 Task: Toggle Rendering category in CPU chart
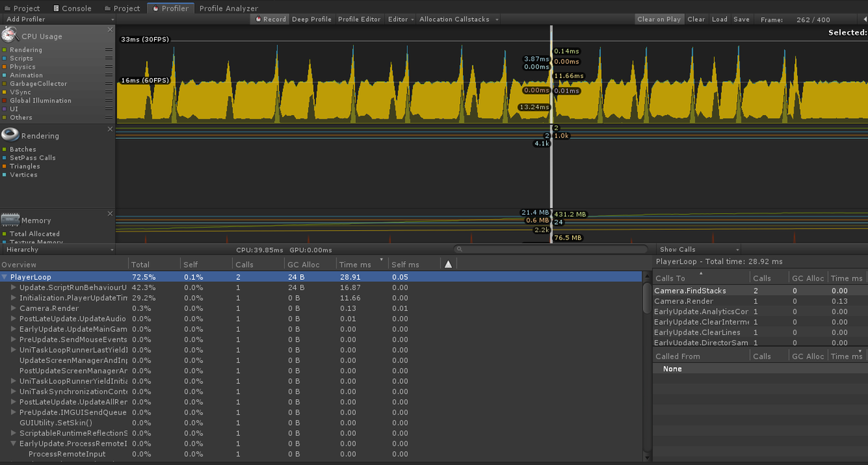[22, 50]
